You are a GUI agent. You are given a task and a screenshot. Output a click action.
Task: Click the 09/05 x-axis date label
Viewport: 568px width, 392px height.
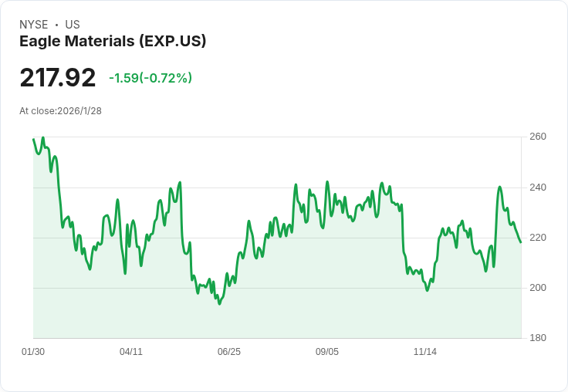[327, 351]
